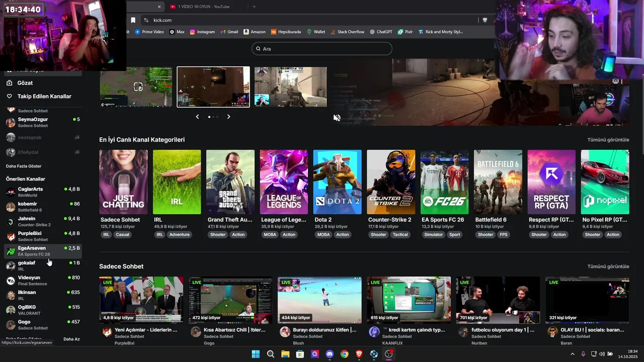Open a new browser tab

click(x=254, y=7)
